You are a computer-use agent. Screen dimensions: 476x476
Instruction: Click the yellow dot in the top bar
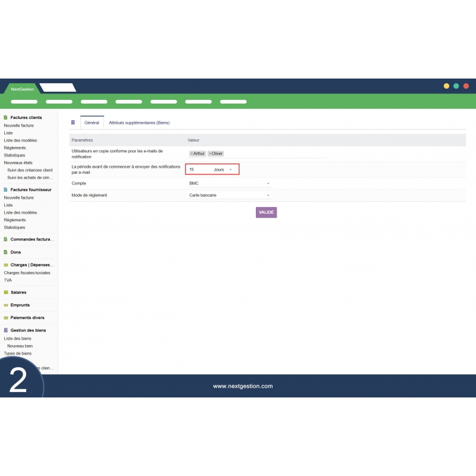point(446,86)
